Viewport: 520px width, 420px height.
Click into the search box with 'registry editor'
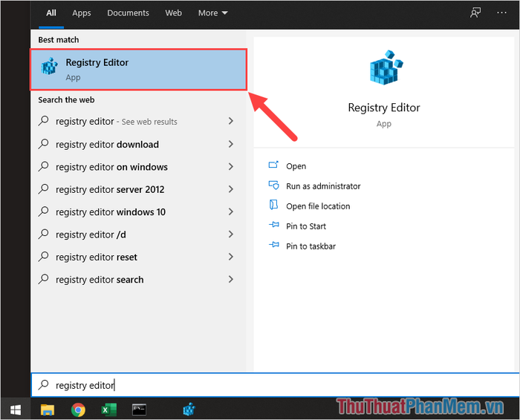pos(276,385)
